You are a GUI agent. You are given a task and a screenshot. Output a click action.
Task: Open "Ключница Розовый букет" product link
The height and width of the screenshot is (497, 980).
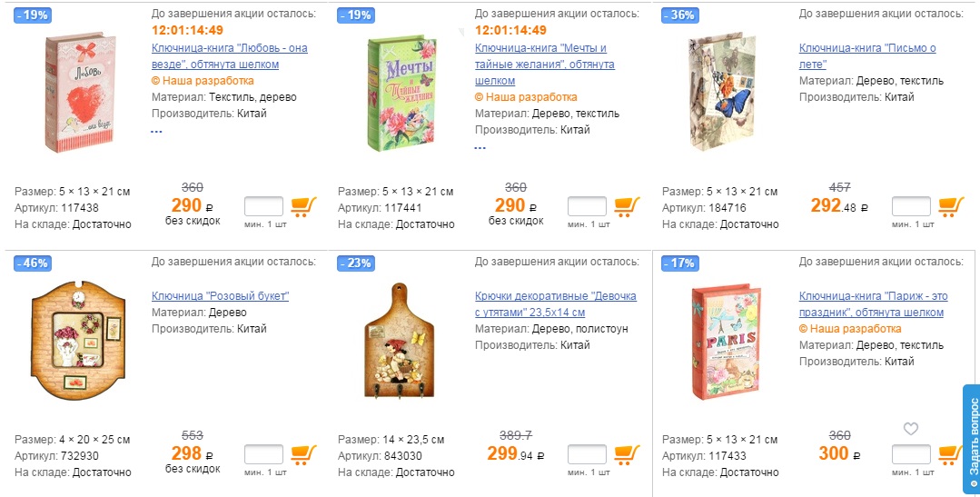[x=220, y=296]
